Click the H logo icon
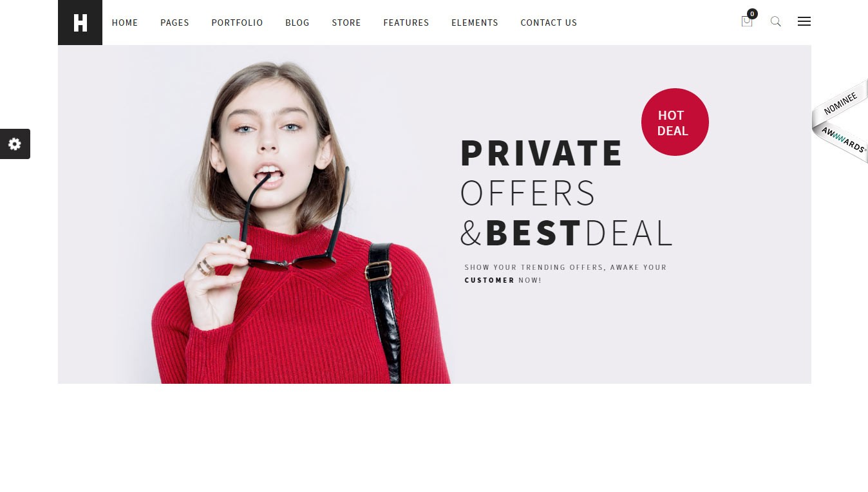The image size is (868, 492). click(x=80, y=23)
